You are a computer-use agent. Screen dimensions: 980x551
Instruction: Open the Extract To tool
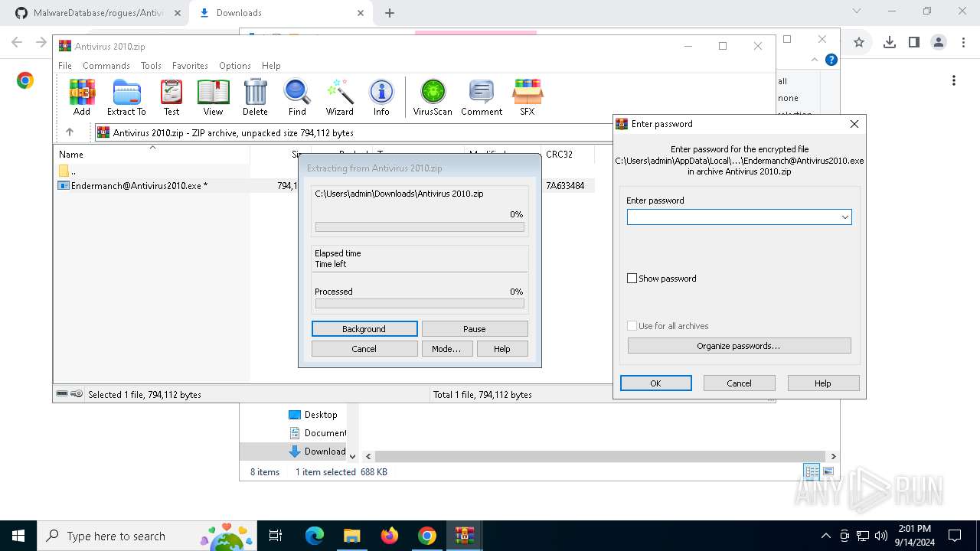coord(126,97)
